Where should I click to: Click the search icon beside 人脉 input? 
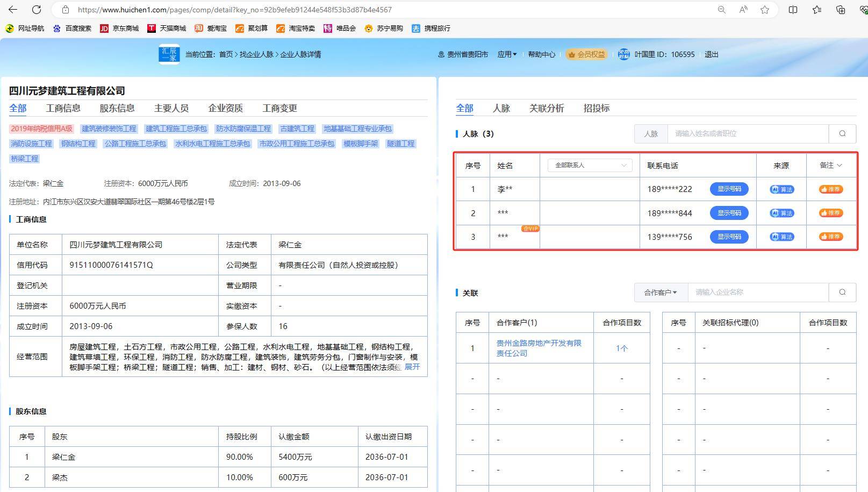tap(842, 133)
